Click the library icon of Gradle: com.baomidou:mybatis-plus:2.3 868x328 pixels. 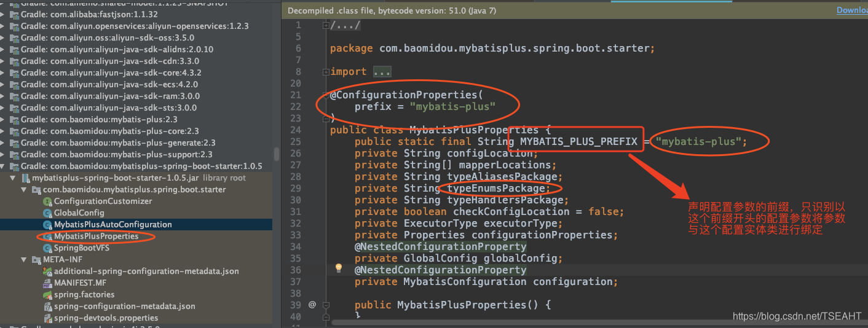14,120
